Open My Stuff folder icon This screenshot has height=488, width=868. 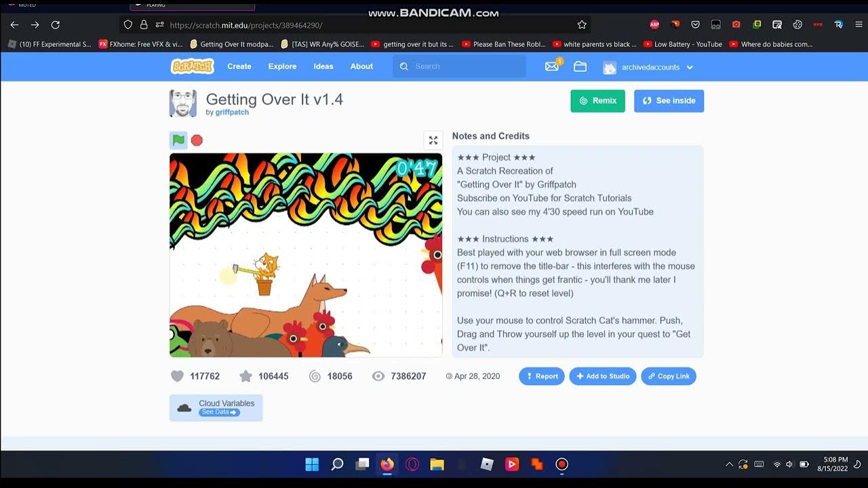click(x=580, y=66)
